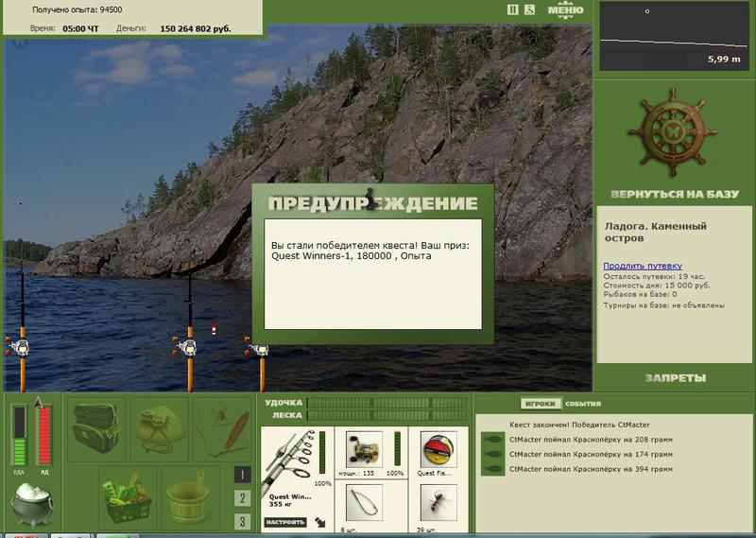Switch to the СОБЫТИЯ tab

(583, 404)
